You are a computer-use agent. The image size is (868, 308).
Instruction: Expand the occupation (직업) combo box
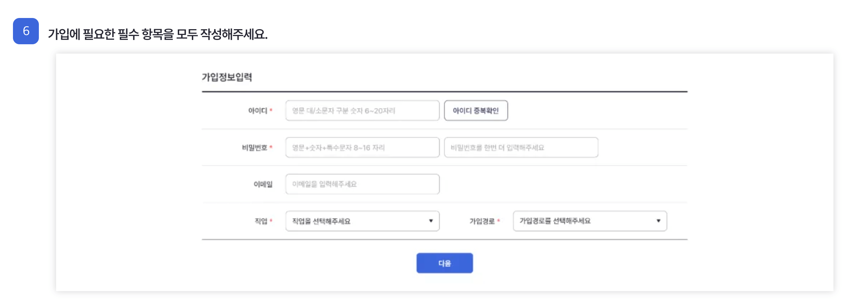pyautogui.click(x=362, y=221)
